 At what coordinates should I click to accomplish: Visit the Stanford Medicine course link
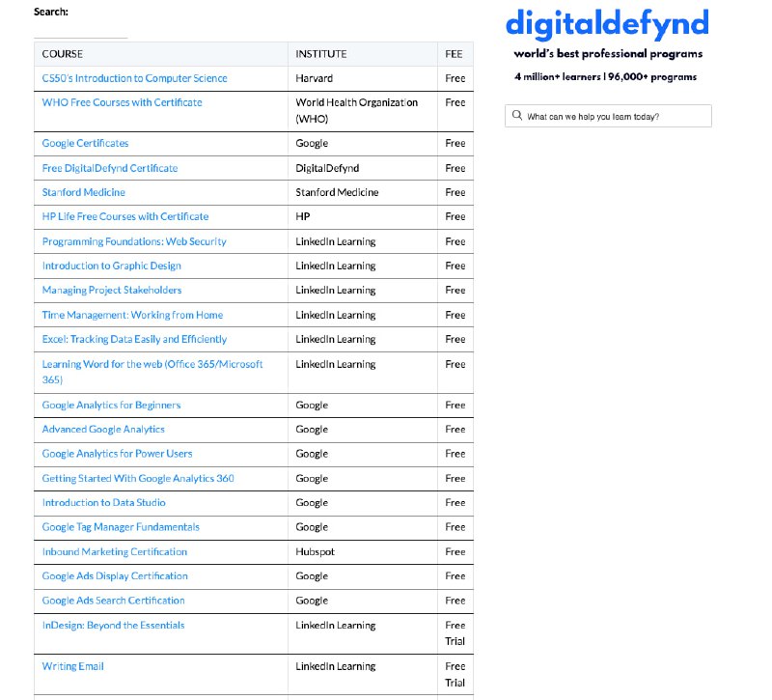83,192
